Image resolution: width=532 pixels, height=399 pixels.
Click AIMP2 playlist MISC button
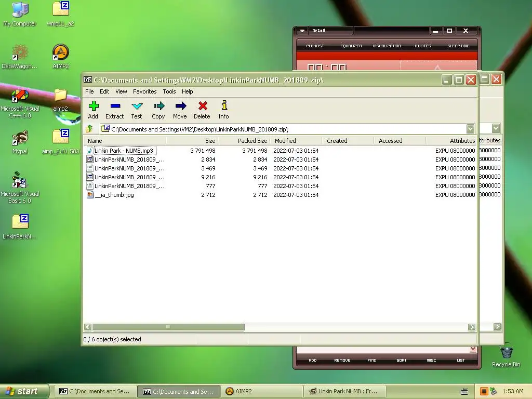431,361
